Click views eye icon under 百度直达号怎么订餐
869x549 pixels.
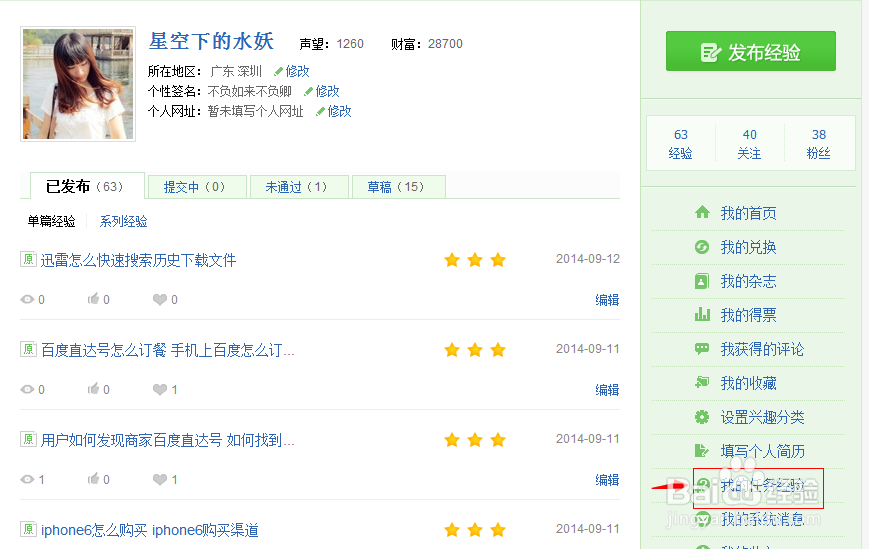(27, 389)
